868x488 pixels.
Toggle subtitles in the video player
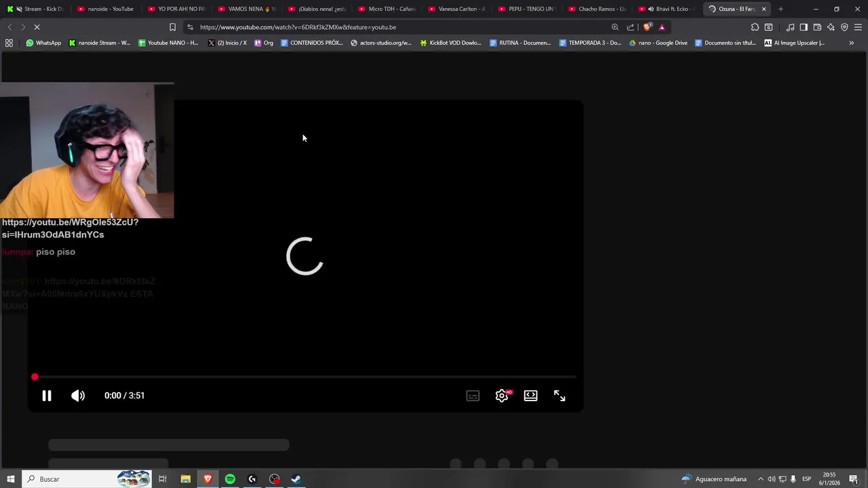point(473,396)
